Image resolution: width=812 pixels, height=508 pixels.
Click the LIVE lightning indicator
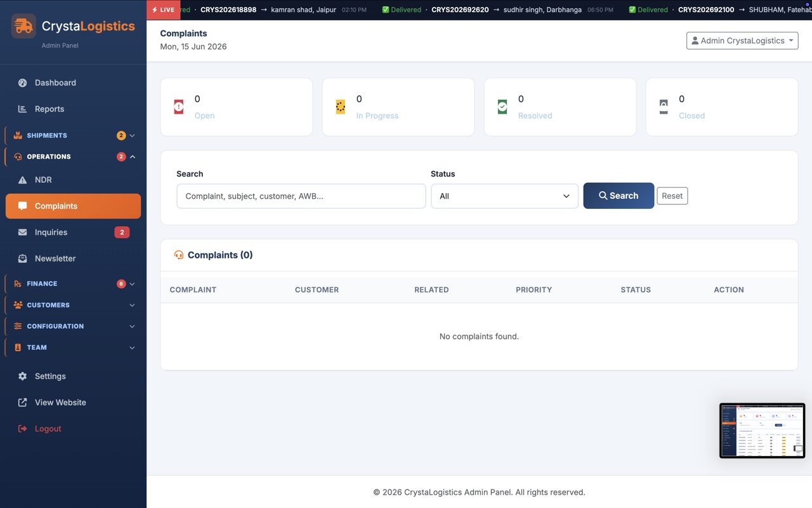pyautogui.click(x=163, y=10)
